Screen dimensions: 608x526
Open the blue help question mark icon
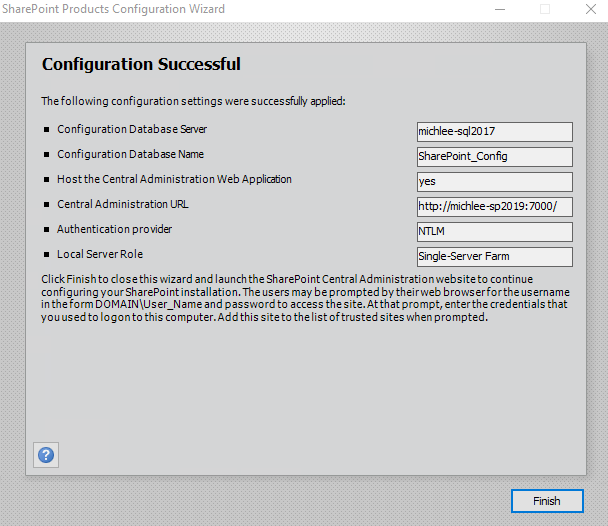pyautogui.click(x=46, y=455)
